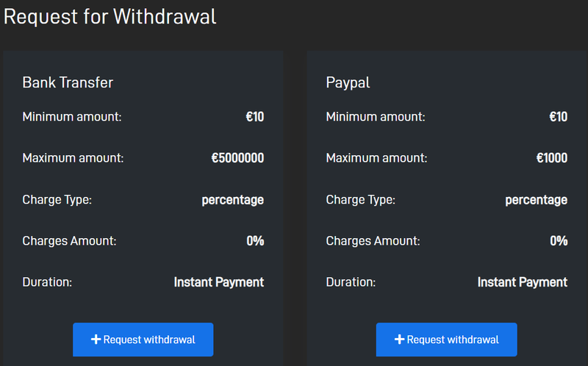Select the Bank Transfer card title
The image size is (588, 366).
68,82
